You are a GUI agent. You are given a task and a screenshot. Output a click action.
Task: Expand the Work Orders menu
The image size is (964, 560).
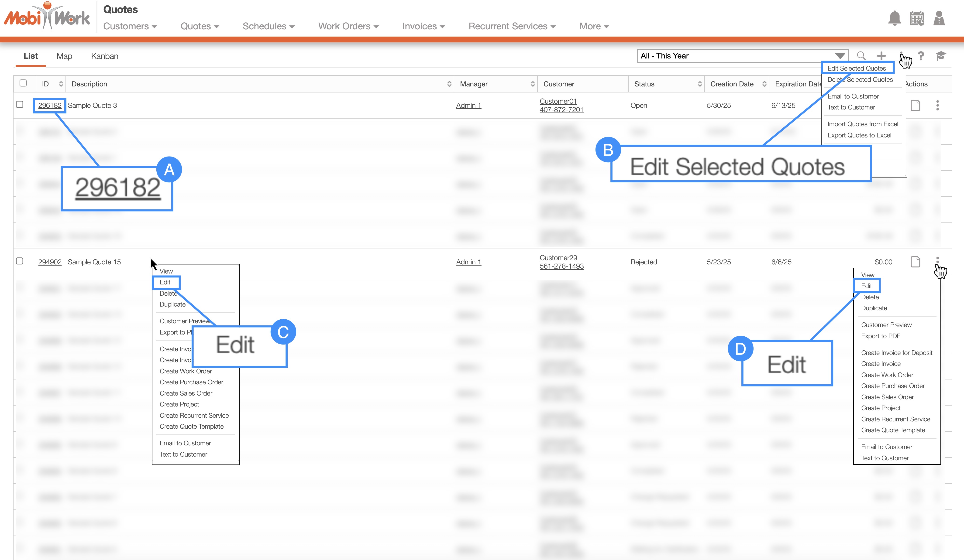click(x=348, y=26)
